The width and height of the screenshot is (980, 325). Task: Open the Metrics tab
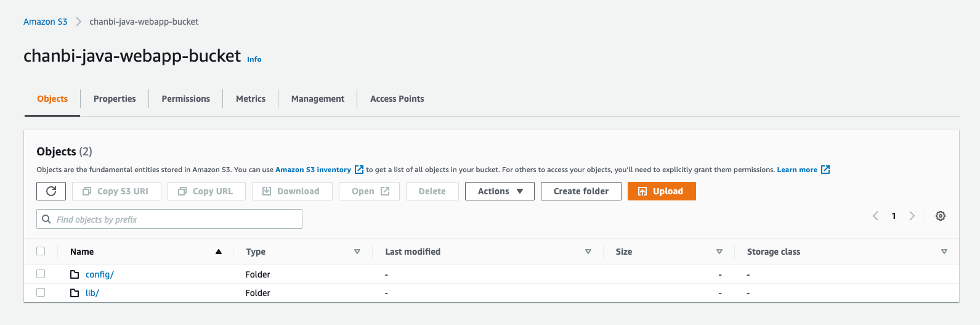pyautogui.click(x=251, y=99)
